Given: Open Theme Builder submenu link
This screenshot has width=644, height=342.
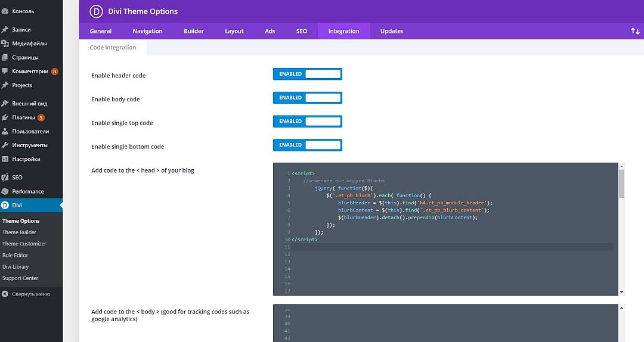Looking at the screenshot, I should (x=19, y=232).
